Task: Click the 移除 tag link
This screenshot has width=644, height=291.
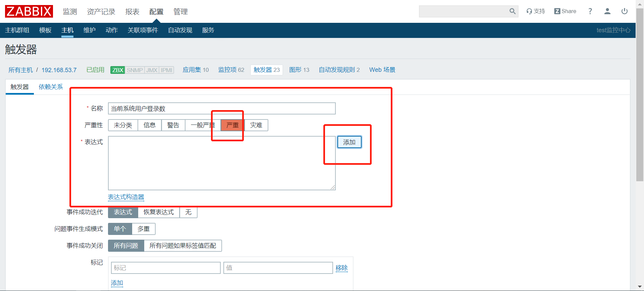Action: (x=342, y=268)
